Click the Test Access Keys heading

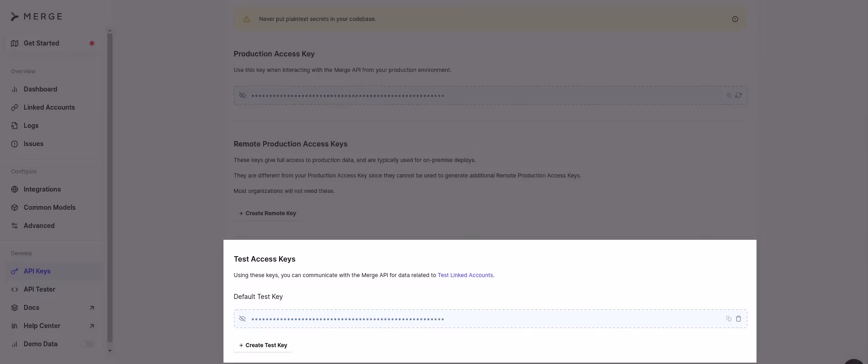pos(264,259)
